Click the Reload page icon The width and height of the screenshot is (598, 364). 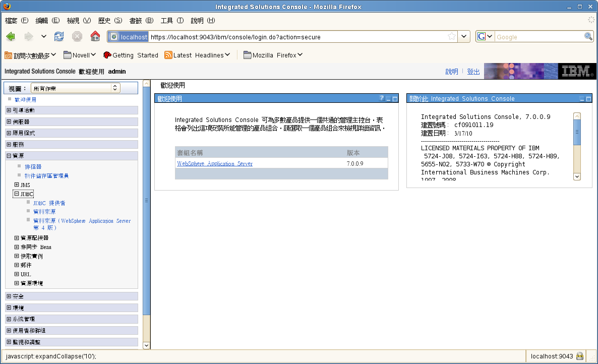pos(58,37)
